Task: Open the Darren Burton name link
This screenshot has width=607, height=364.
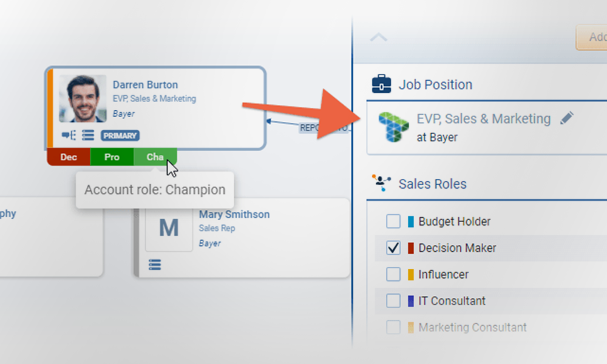Action: [x=145, y=85]
